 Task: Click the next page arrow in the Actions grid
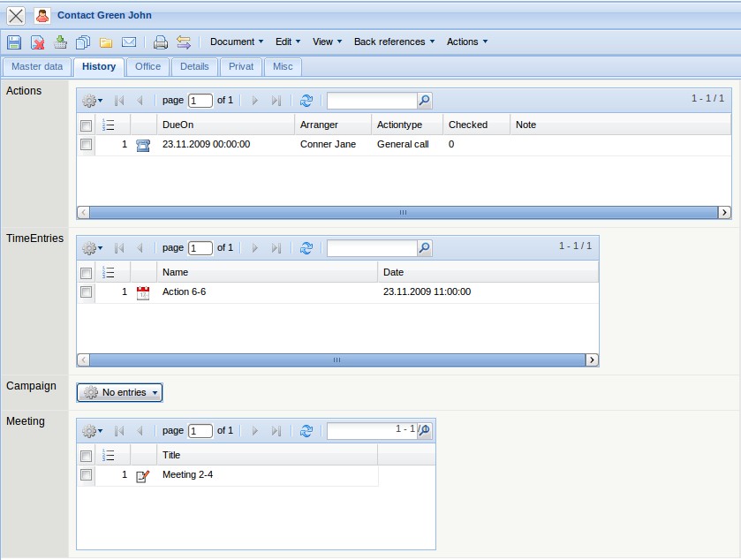[254, 100]
